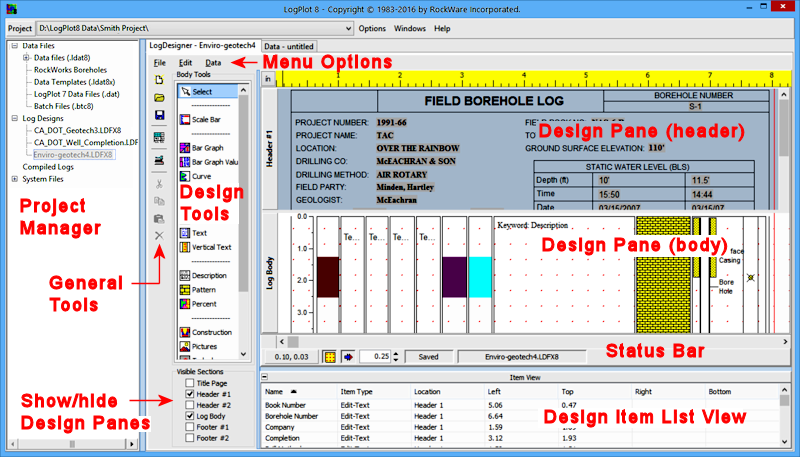Select the Bar Graph design tool
800x457 pixels.
(x=208, y=147)
